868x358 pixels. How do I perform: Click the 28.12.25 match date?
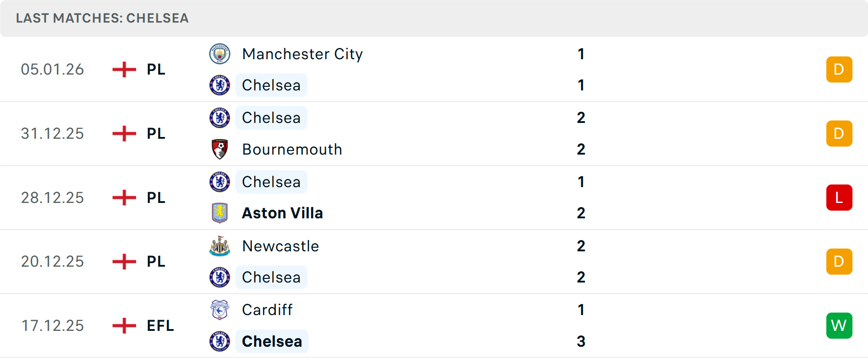pos(52,198)
